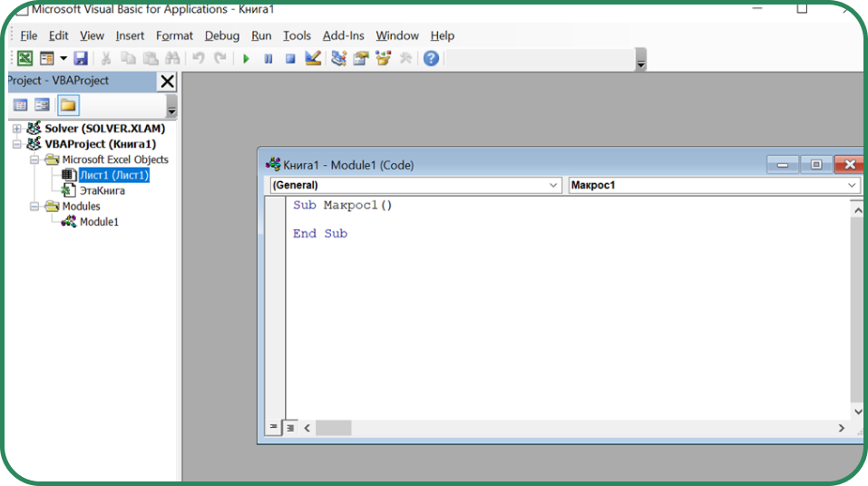Click the View Microsoft Excel toolbar icon
This screenshot has height=486, width=868.
click(x=24, y=58)
